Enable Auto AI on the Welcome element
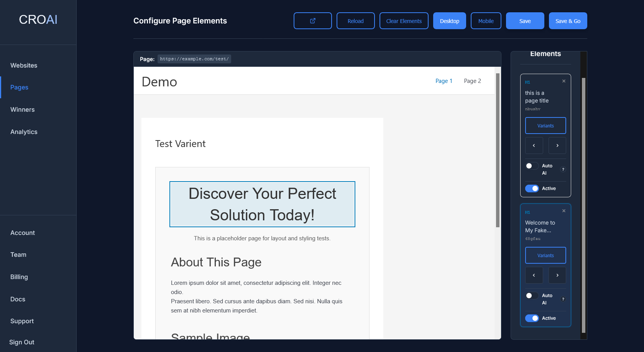Viewport: 644px width, 352px height. (x=532, y=295)
